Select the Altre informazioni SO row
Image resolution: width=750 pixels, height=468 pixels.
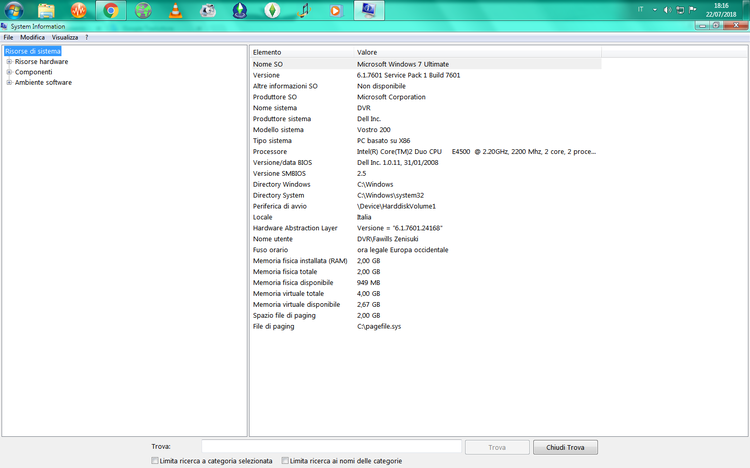coord(426,86)
